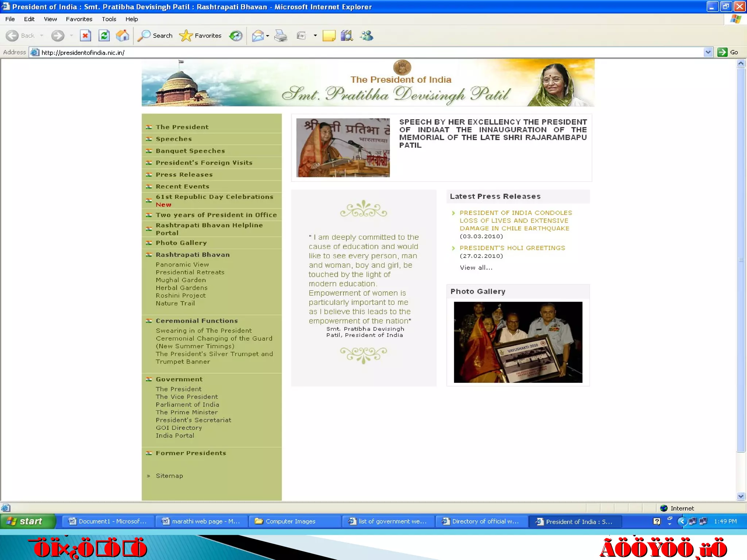The height and width of the screenshot is (560, 747).
Task: Click the History toolbar icon
Action: pos(236,35)
